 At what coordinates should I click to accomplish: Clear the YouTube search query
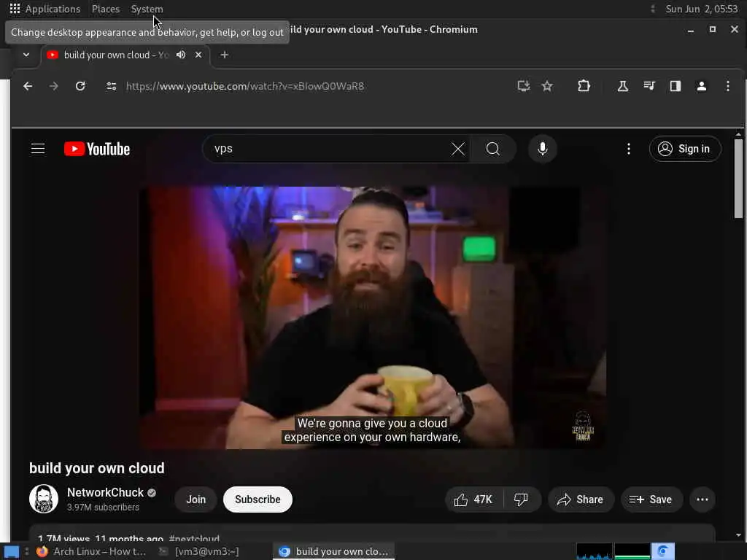point(458,149)
